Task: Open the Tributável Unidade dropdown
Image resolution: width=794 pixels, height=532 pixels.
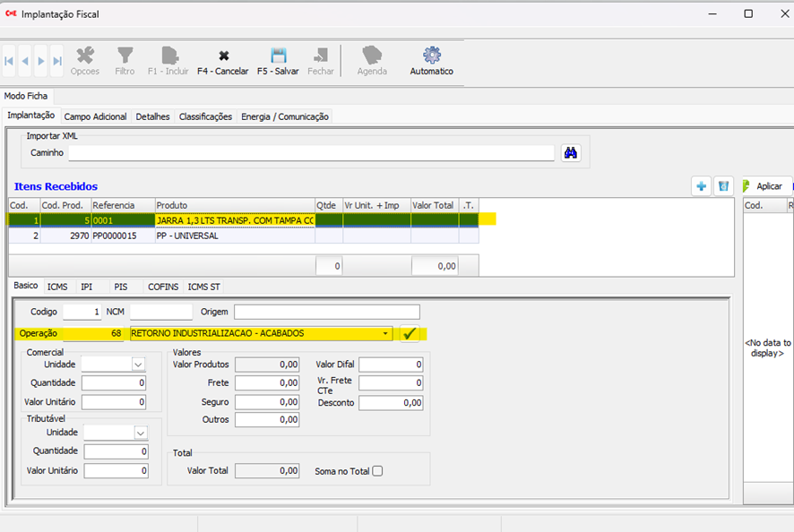Action: 140,433
